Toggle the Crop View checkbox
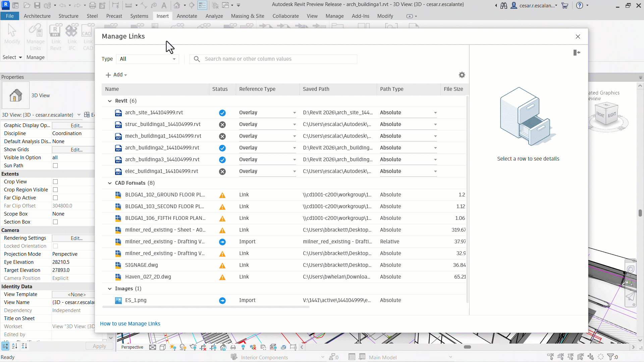 pos(55,182)
